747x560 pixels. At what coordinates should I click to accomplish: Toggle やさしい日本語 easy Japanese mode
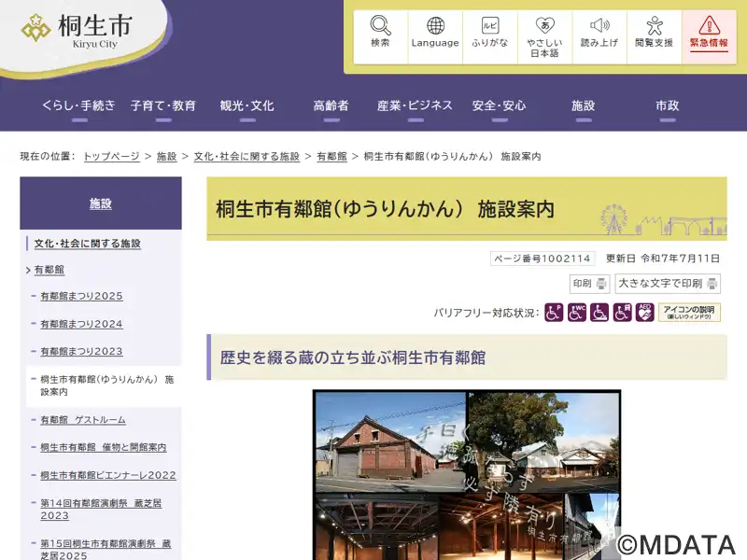click(x=544, y=26)
